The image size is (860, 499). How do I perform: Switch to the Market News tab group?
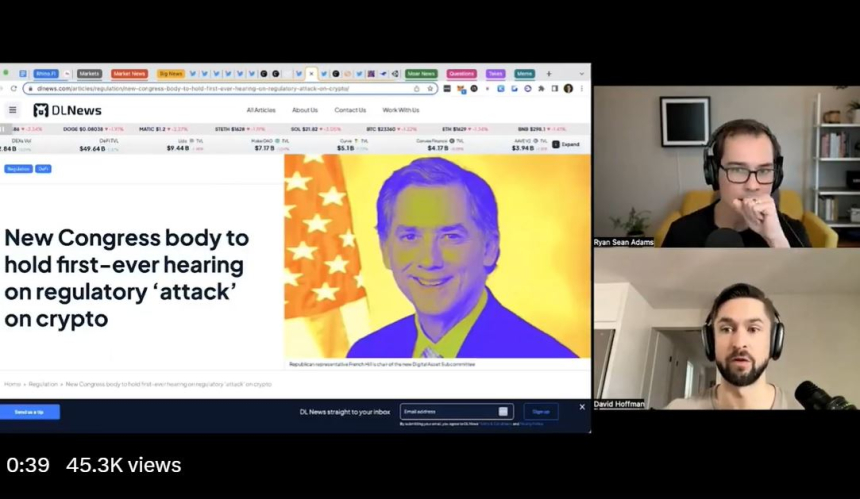click(129, 73)
